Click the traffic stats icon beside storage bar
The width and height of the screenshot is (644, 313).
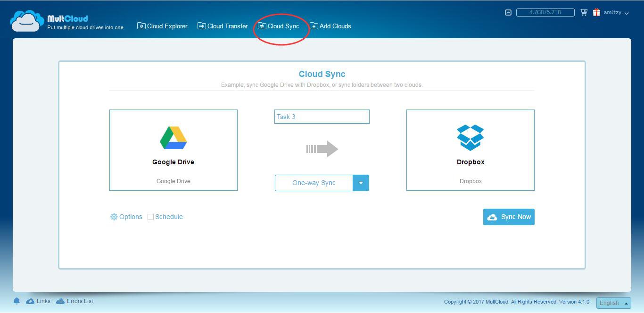[508, 13]
